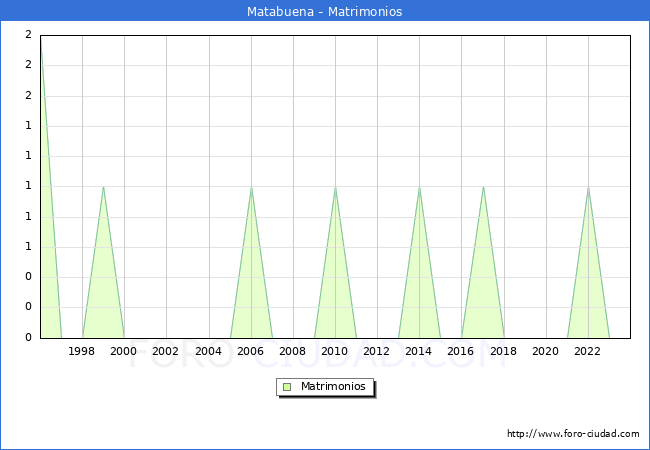Click the 2000 x-axis label

[x=124, y=351]
